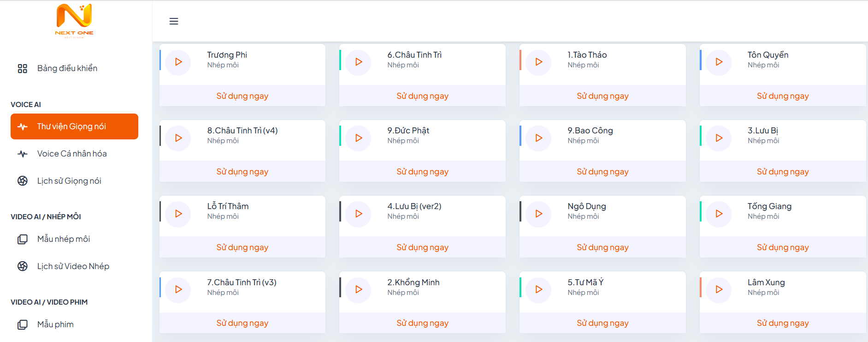Click Sử dụng ngay for Lỗ Trí Thâm
The width and height of the screenshot is (868, 342).
tap(242, 247)
